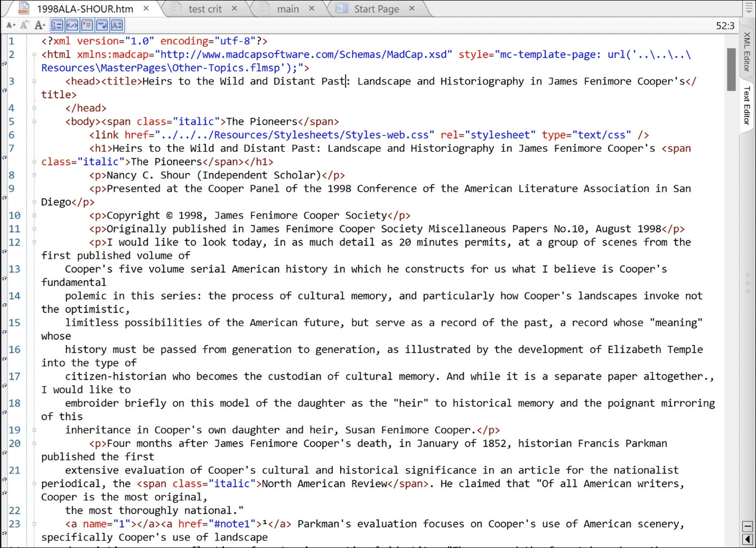Click the collapsible outlining toolbar button

pyautogui.click(x=87, y=25)
